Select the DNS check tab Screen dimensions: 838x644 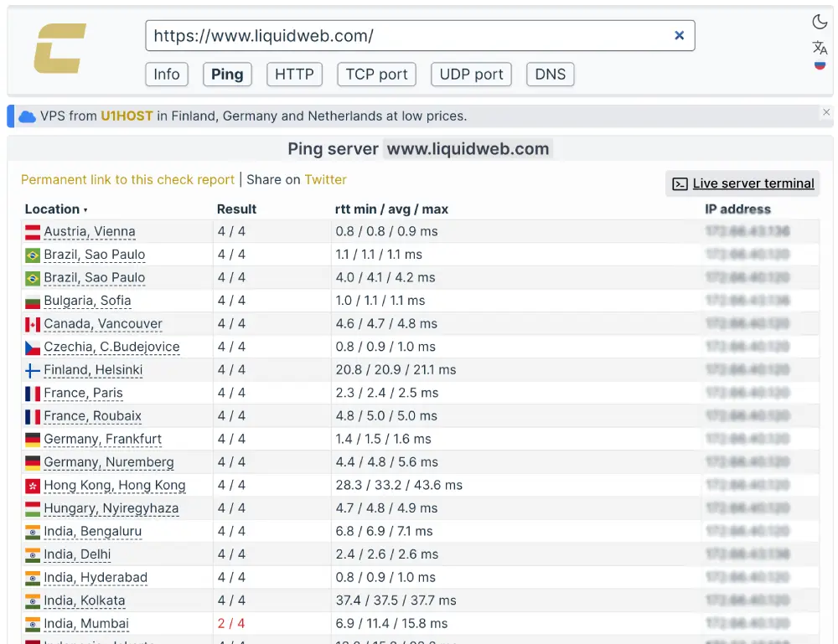550,75
